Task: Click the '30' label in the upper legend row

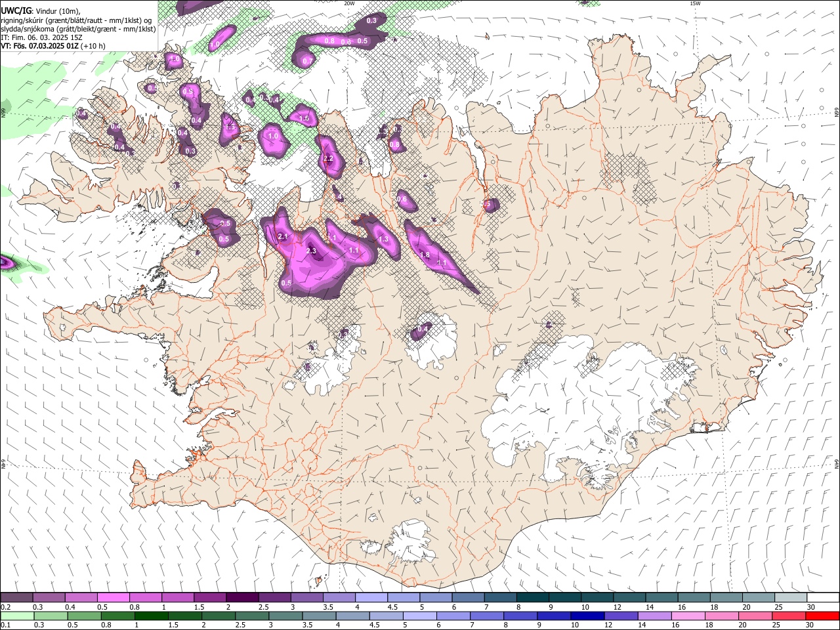Action: pyautogui.click(x=811, y=607)
